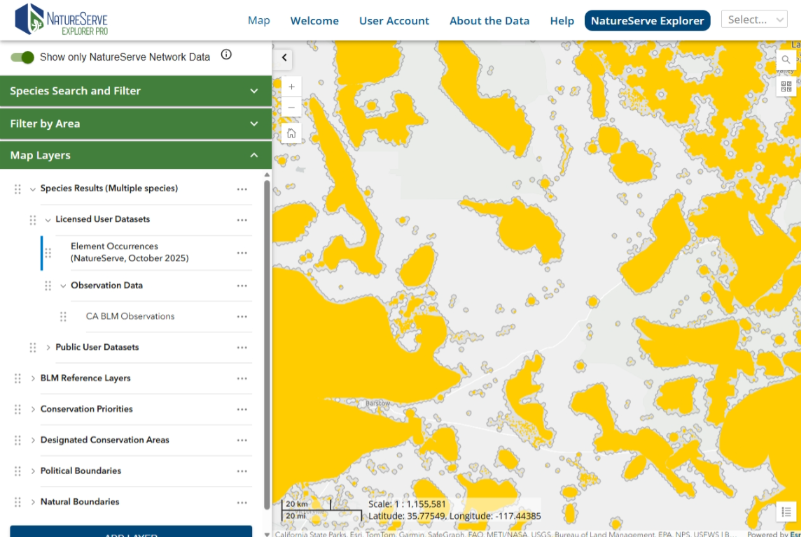Open the Select dropdown in header

(754, 19)
